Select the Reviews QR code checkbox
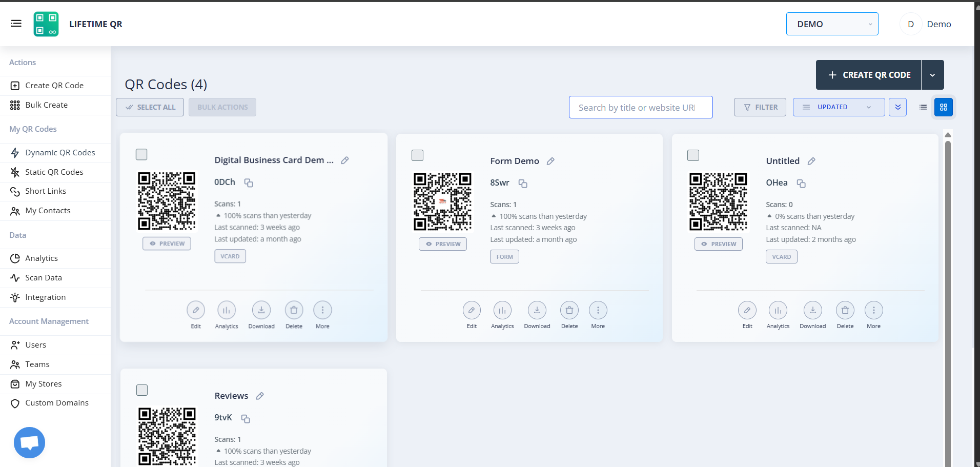 pyautogui.click(x=142, y=390)
